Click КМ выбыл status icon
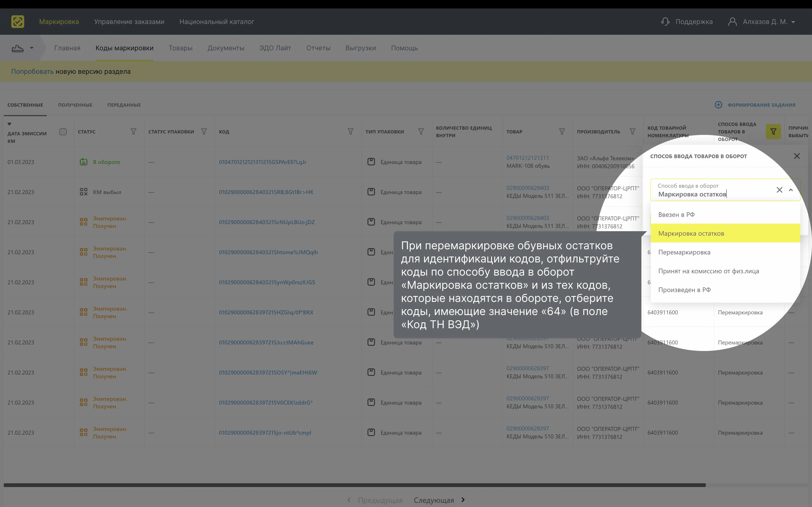 point(83,192)
